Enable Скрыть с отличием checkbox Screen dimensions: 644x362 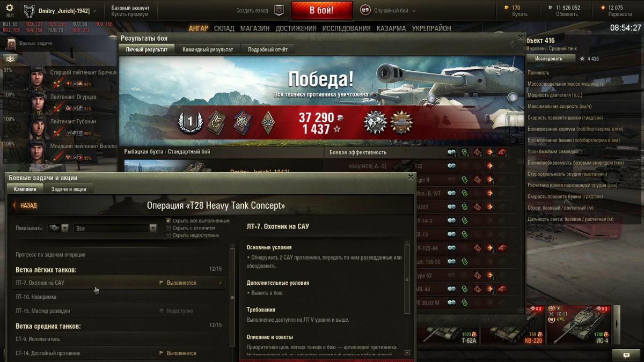pos(169,228)
